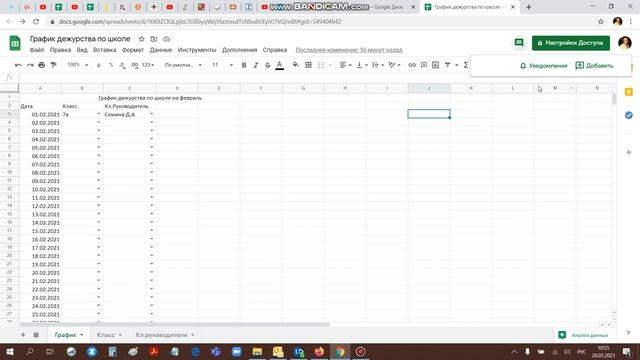The height and width of the screenshot is (360, 640).
Task: Open the Формат menu
Action: pos(133,50)
